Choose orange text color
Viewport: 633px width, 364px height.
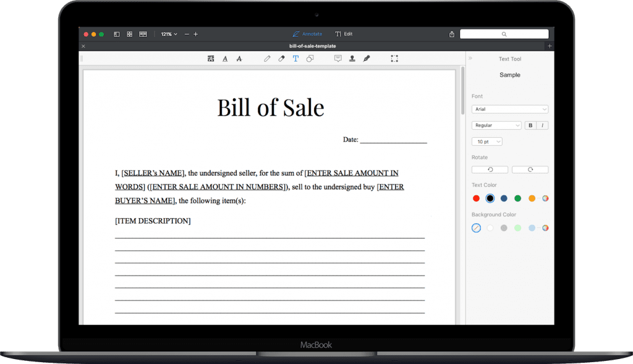click(532, 198)
